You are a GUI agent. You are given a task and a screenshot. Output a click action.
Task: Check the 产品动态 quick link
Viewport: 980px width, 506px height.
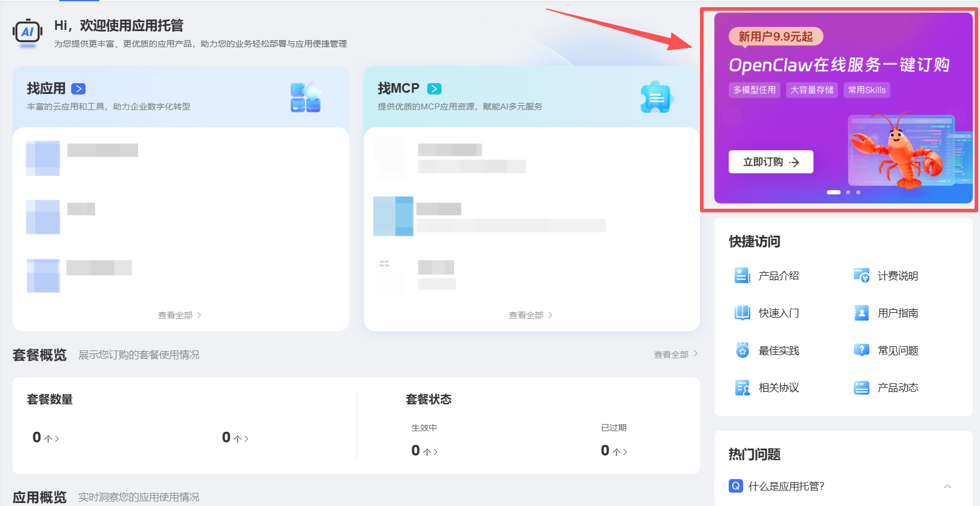(897, 388)
